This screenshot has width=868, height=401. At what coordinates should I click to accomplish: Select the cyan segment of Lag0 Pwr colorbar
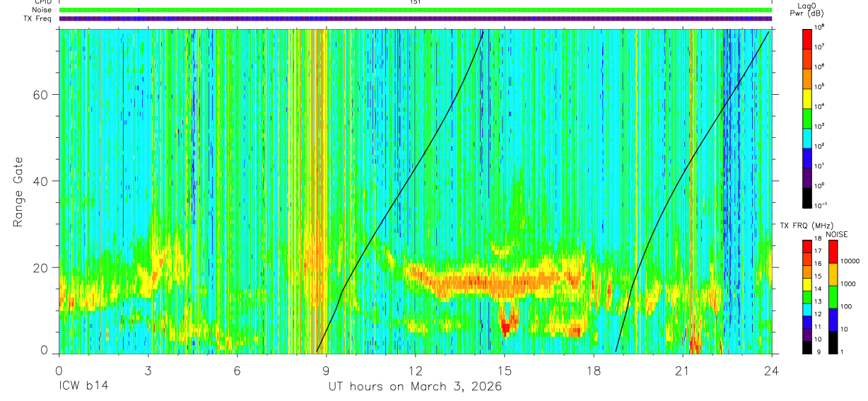click(807, 137)
